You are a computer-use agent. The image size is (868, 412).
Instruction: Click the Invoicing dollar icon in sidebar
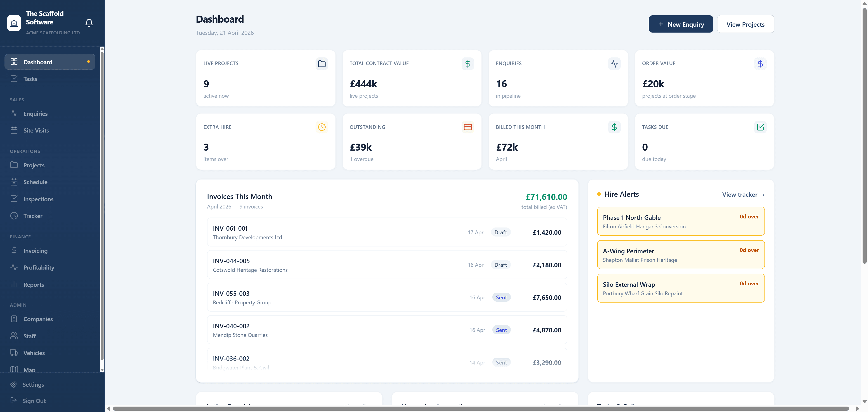pos(14,251)
